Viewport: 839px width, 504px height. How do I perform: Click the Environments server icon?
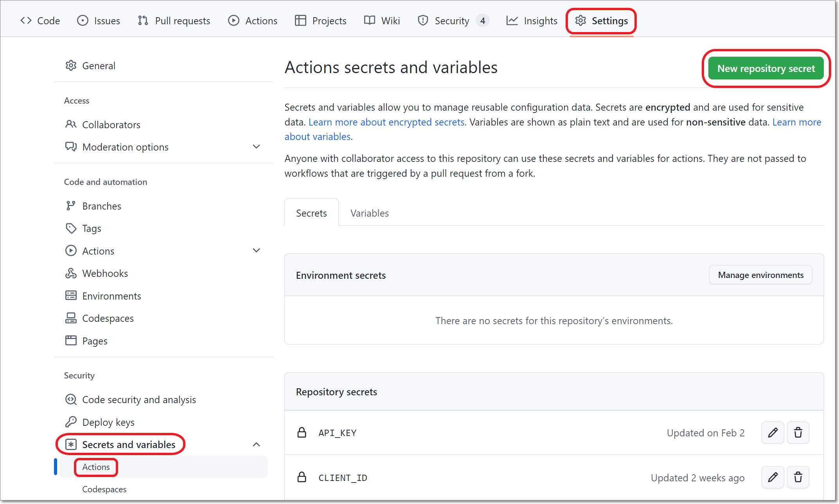click(x=71, y=296)
